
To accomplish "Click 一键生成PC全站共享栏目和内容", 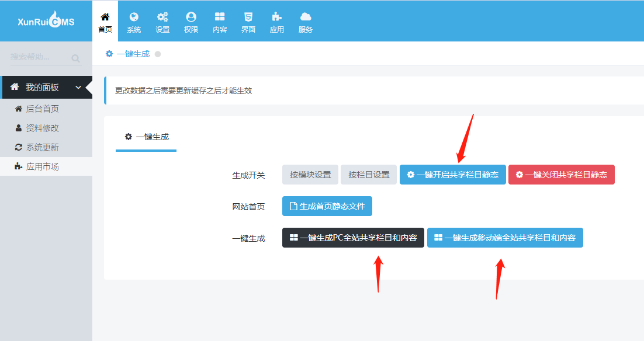I will tap(353, 237).
